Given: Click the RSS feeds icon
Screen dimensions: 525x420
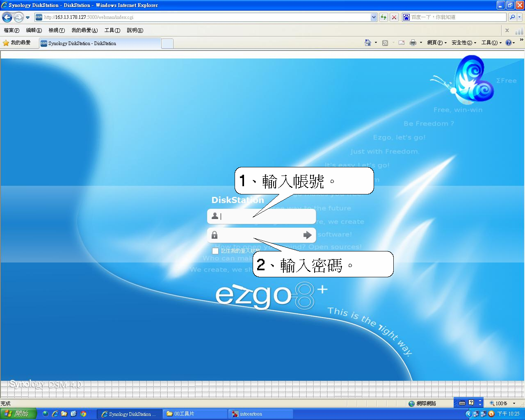Looking at the screenshot, I should coord(385,43).
